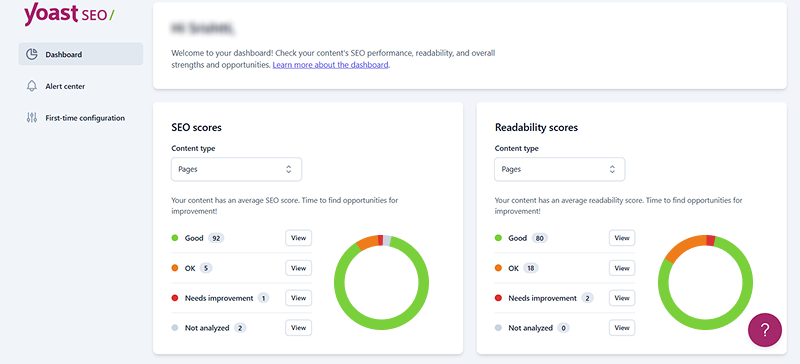800x364 pixels.
Task: Click the Readability scores heading
Action: pyautogui.click(x=536, y=128)
